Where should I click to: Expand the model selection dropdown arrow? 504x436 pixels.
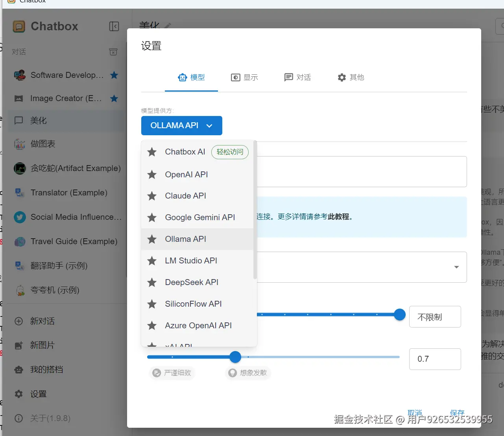(x=456, y=267)
